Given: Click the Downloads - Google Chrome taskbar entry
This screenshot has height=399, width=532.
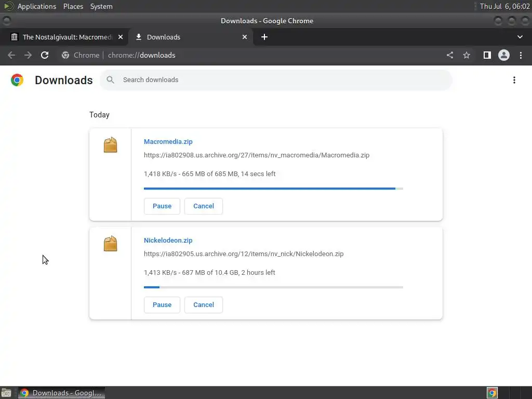Looking at the screenshot, I should click(x=61, y=393).
